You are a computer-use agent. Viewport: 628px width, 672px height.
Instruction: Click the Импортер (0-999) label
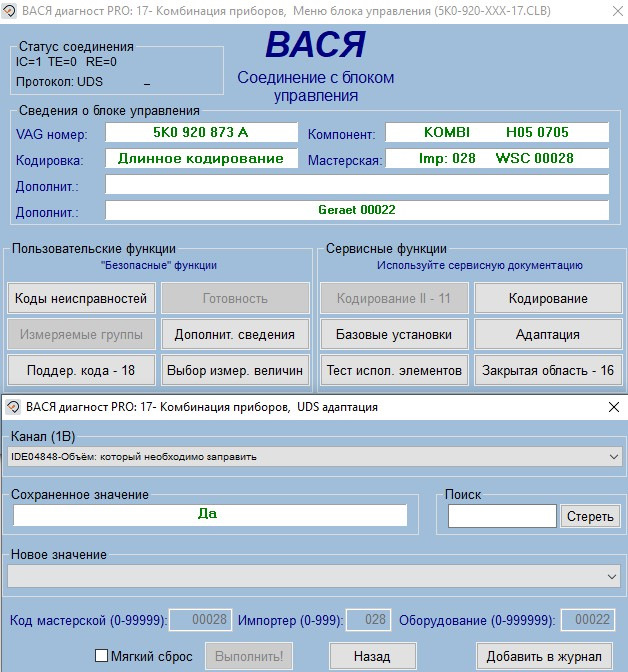click(291, 621)
